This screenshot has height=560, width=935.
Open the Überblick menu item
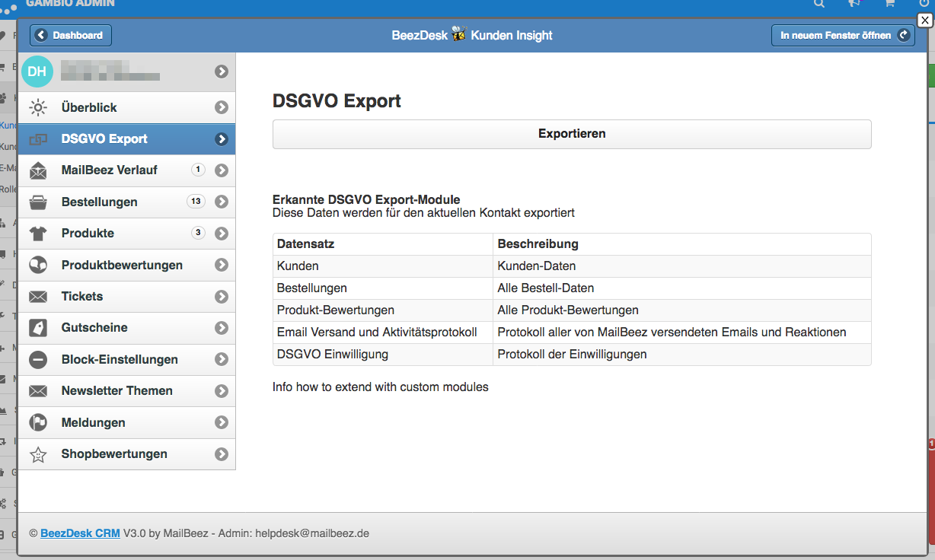pyautogui.click(x=126, y=107)
